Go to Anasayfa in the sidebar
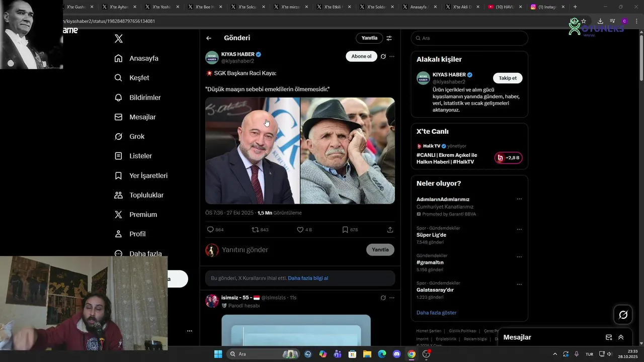The width and height of the screenshot is (644, 362). pos(136,58)
